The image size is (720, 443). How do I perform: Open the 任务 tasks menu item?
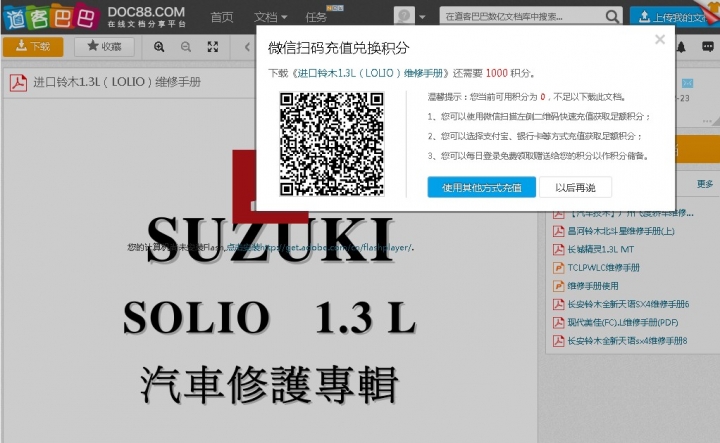[x=316, y=17]
